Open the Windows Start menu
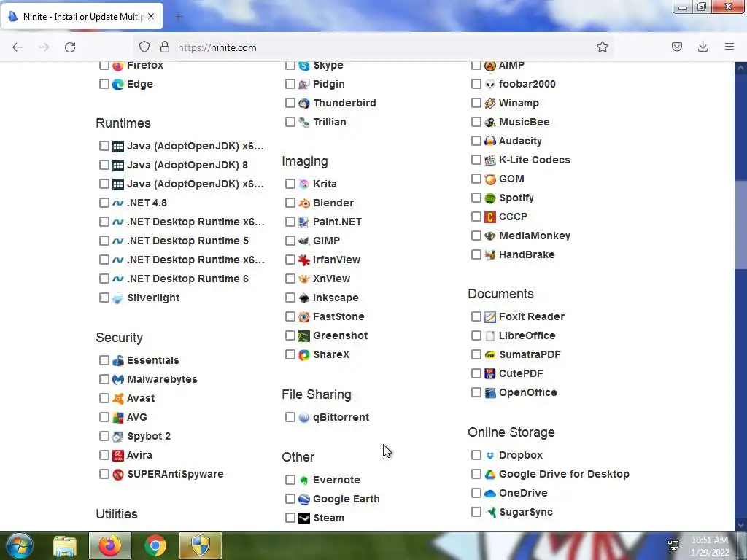This screenshot has width=747, height=560. coord(20,545)
